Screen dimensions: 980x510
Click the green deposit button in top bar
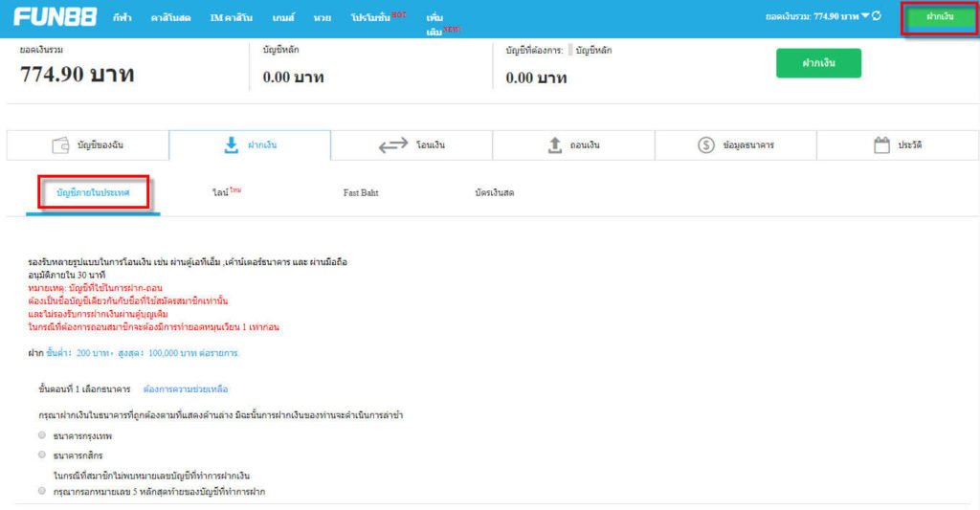pos(940,17)
